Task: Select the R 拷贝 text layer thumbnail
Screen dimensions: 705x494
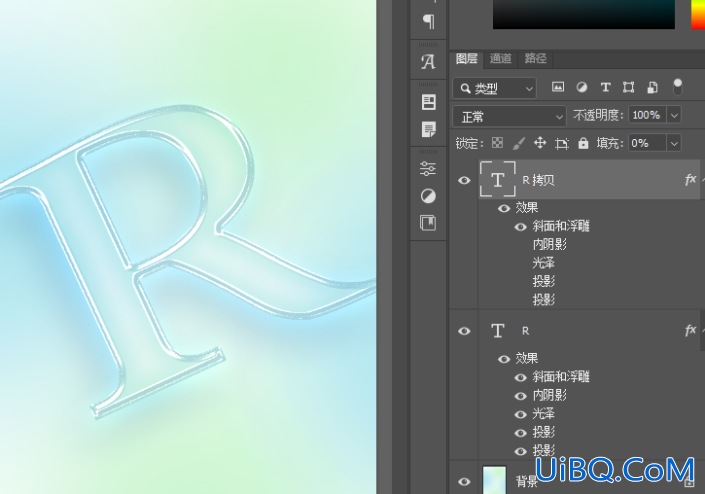Action: point(497,179)
